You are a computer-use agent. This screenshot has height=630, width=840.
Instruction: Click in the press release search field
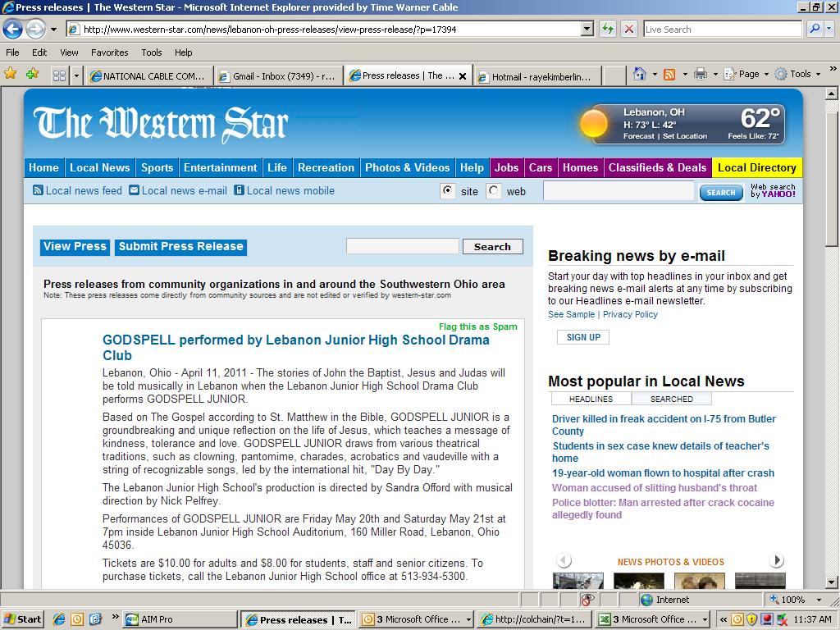pyautogui.click(x=402, y=246)
